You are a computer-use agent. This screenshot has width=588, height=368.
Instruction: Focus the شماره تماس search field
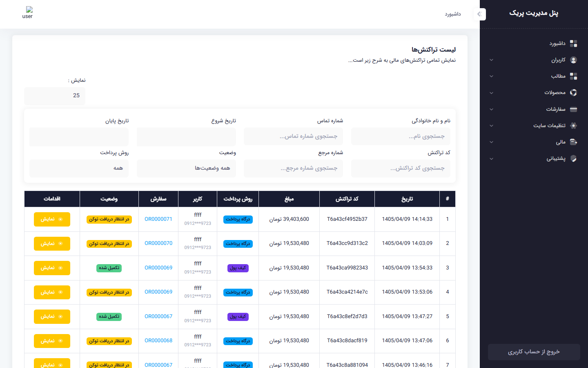[293, 136]
